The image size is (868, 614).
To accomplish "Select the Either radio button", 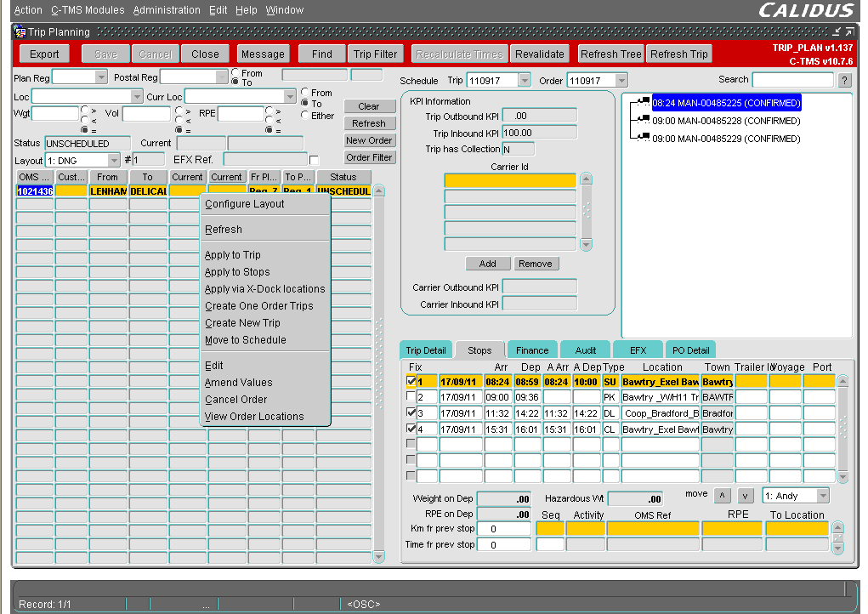I will (x=304, y=115).
